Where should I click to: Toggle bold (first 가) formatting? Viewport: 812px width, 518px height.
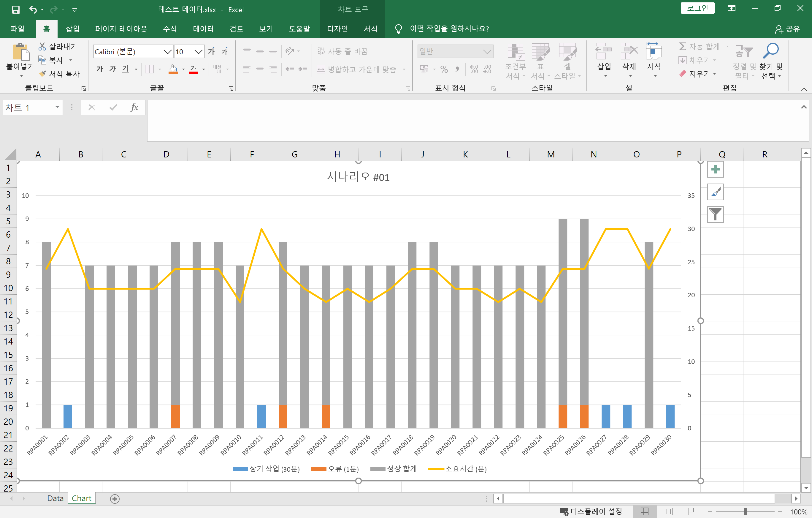[99, 69]
